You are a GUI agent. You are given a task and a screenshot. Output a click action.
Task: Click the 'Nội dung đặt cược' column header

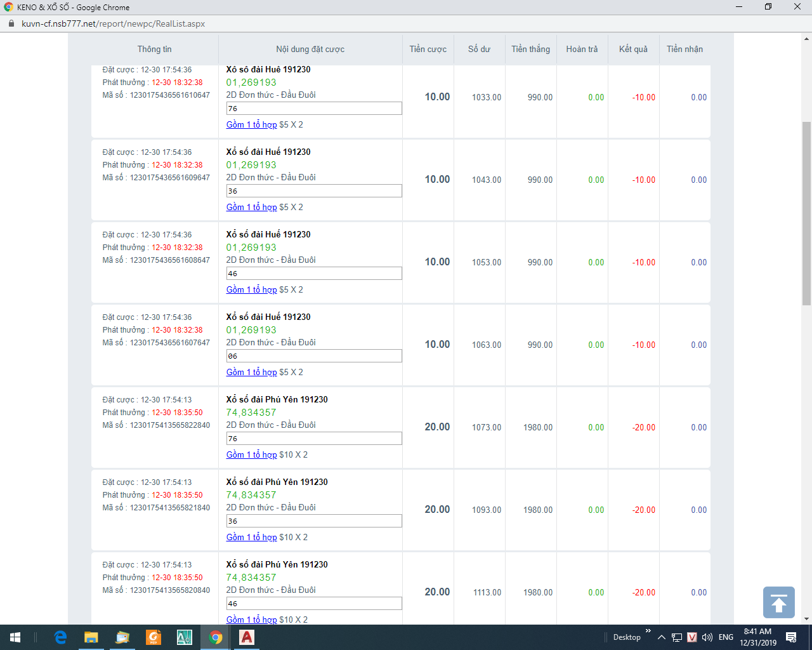coord(310,49)
